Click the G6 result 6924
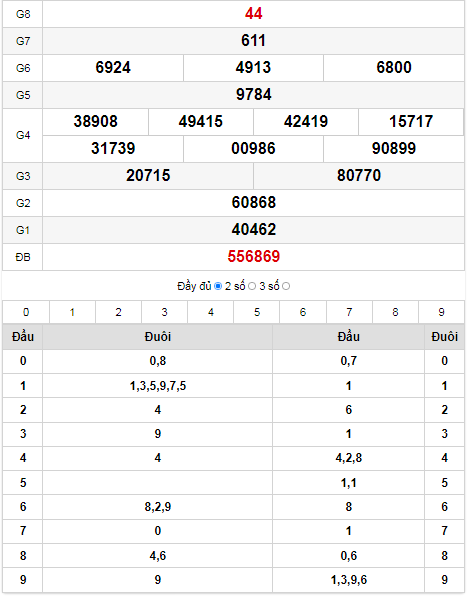The height and width of the screenshot is (597, 469). [x=113, y=68]
